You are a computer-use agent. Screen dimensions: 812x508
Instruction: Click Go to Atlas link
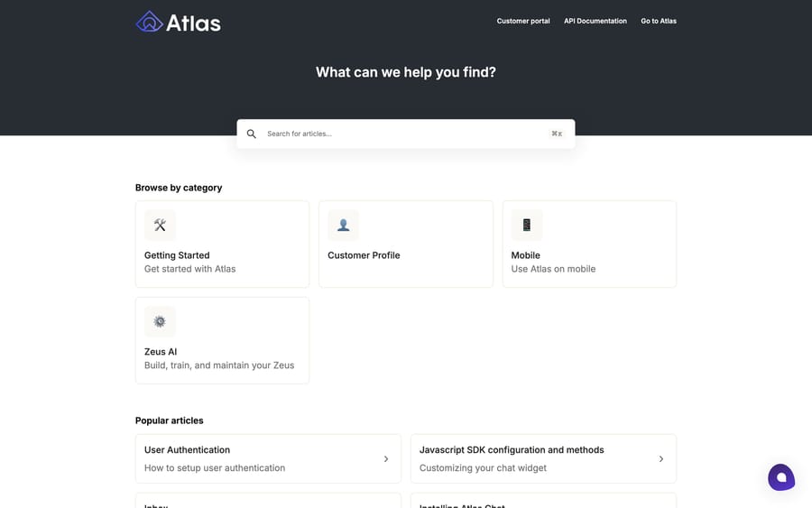point(659,22)
